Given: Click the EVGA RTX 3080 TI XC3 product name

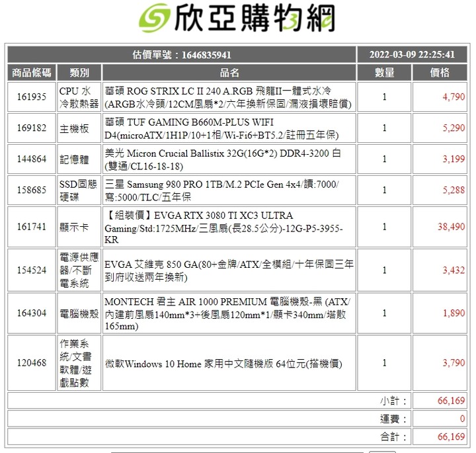Looking at the screenshot, I should 223,227.
